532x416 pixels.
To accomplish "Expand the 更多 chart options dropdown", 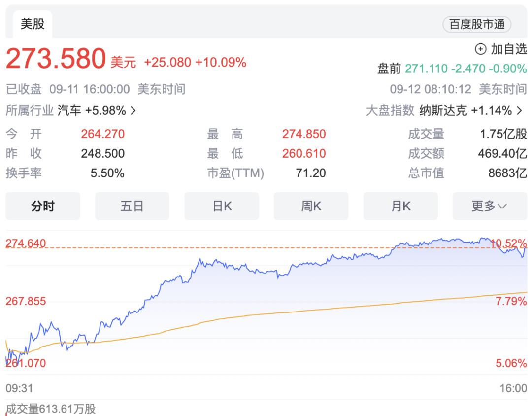I will [490, 206].
